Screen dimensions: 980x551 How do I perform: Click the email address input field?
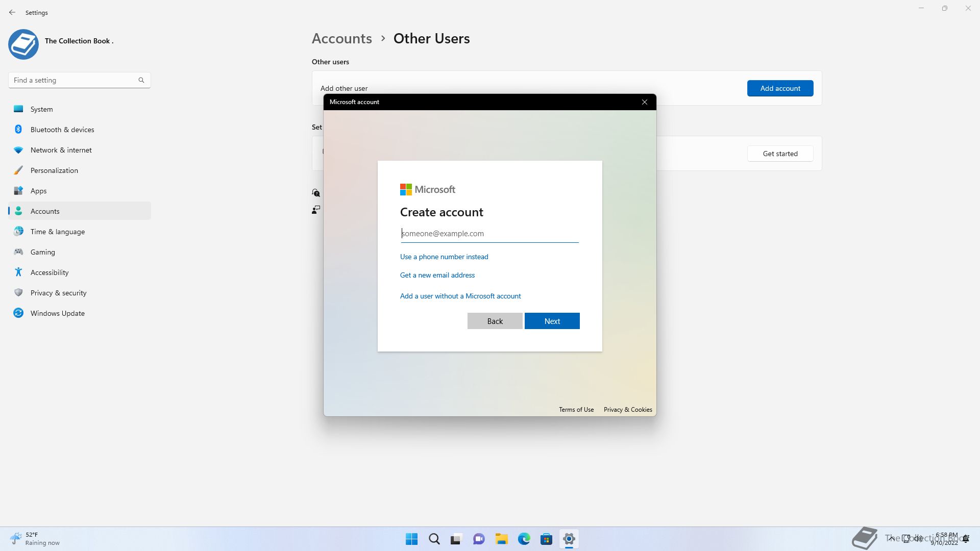click(489, 234)
